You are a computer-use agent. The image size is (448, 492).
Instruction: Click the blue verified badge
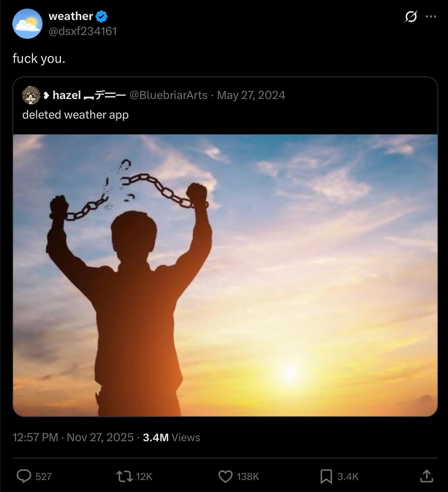click(x=102, y=16)
